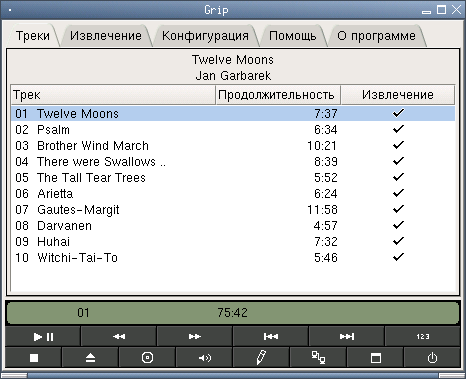The image size is (466, 379).
Task: Select track 03 Brother Wind March
Action: (x=233, y=145)
